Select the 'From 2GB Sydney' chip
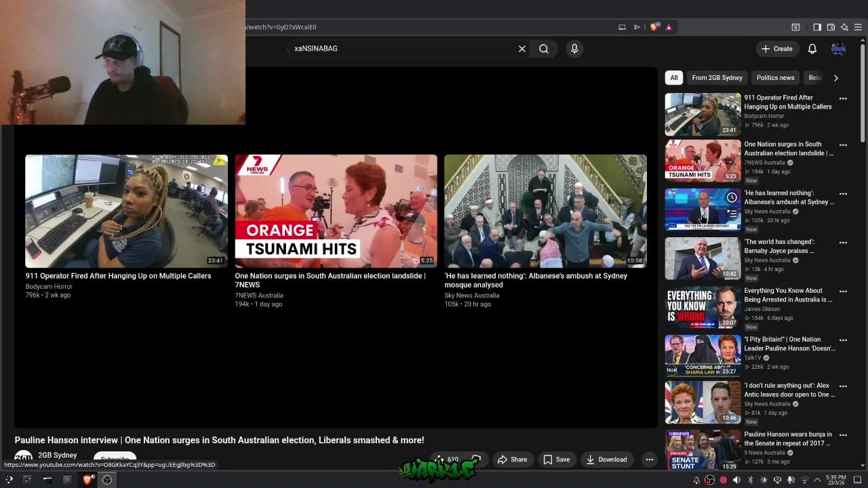Image resolution: width=868 pixels, height=488 pixels. click(717, 78)
